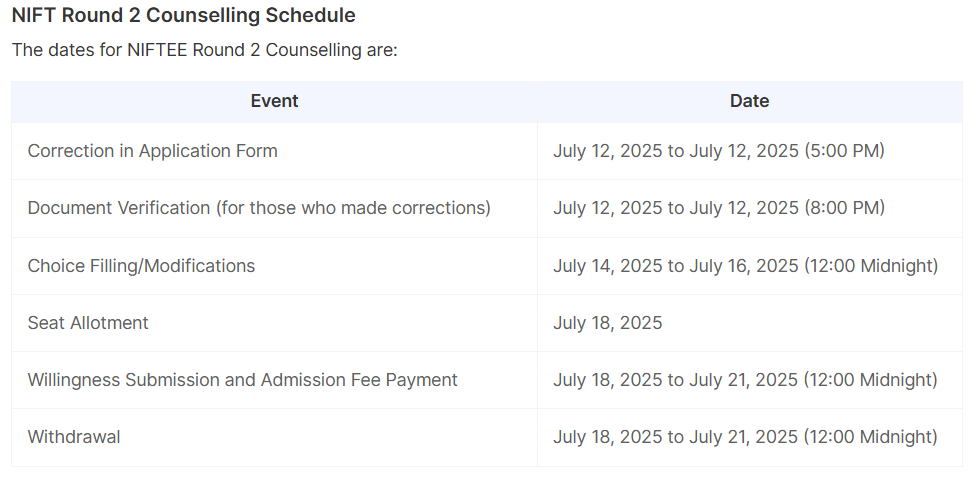Click the text (for those who made corrections)
Image resolution: width=979 pixels, height=481 pixels.
[353, 208]
